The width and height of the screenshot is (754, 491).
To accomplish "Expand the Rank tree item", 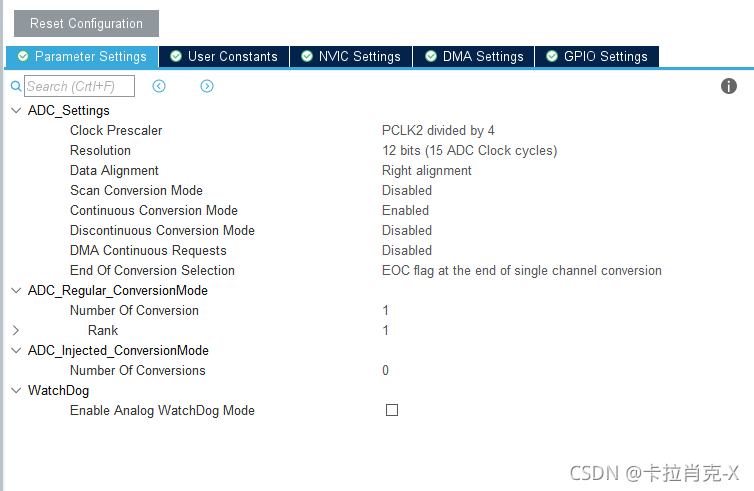I will pos(16,330).
